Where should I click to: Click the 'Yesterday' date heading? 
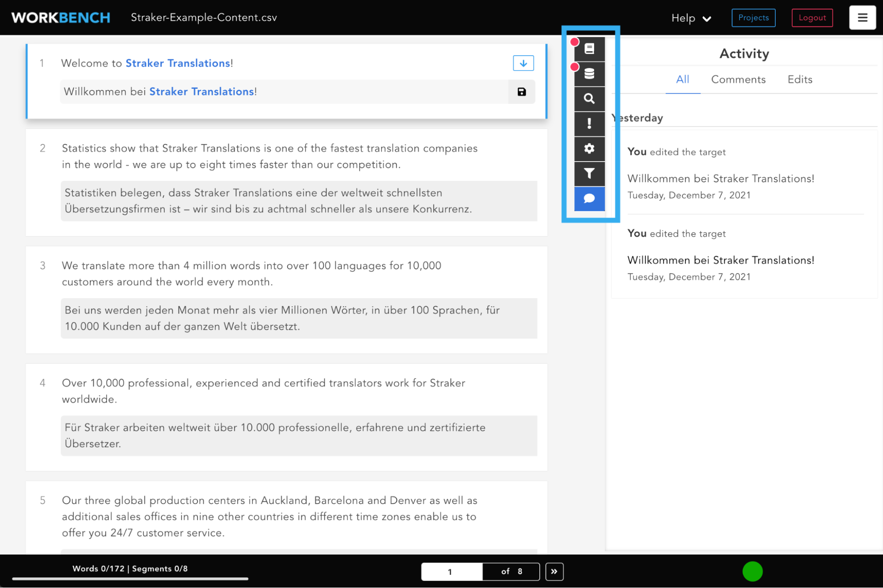tap(637, 118)
